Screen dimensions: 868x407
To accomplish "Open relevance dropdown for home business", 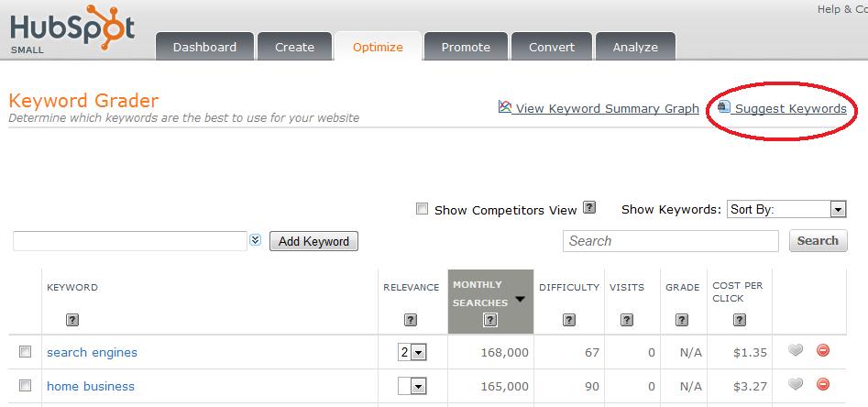I will [412, 386].
